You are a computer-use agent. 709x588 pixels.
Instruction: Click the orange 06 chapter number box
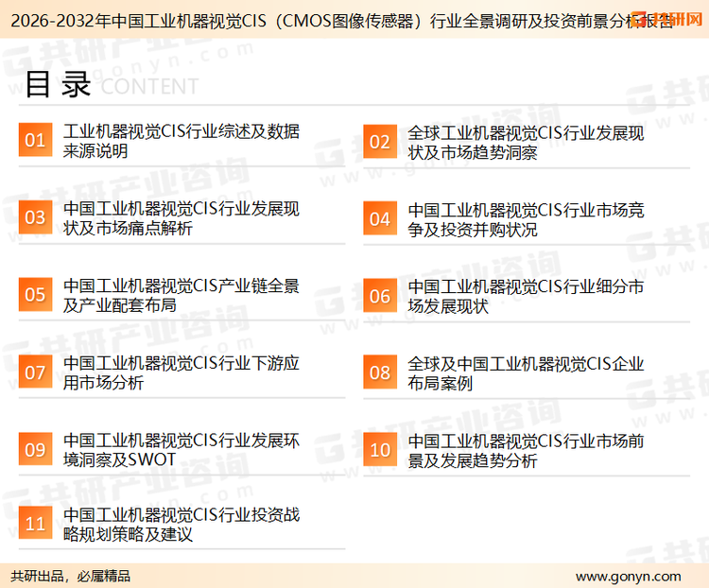pos(380,296)
